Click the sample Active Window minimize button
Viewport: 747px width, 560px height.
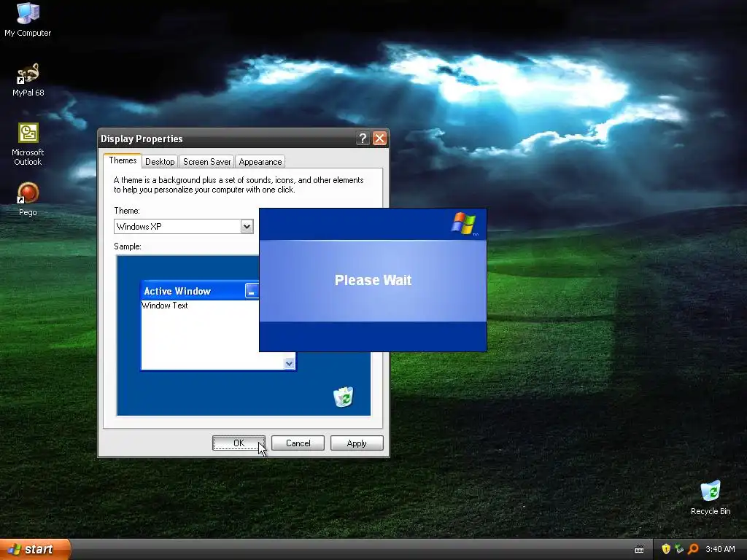(x=252, y=291)
